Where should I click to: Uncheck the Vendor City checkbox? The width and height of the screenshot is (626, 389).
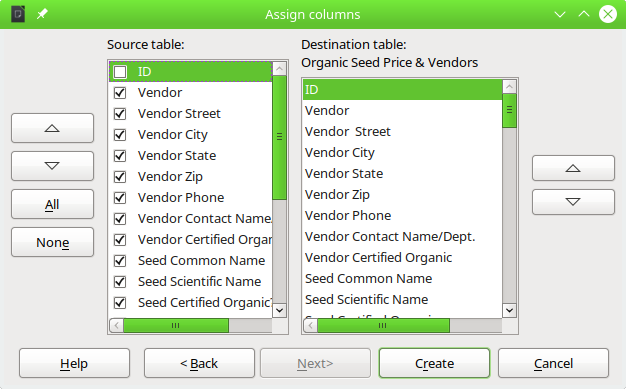[120, 135]
